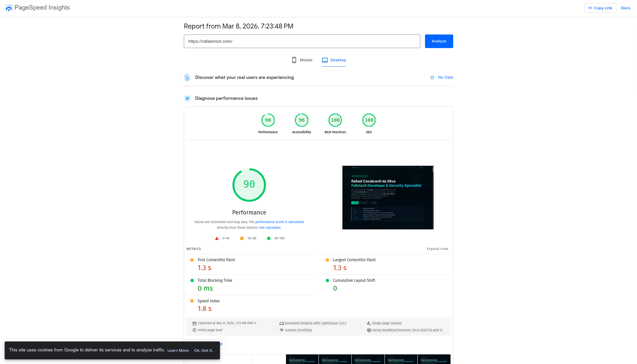
Task: Click the Desktop monitor icon
Action: [x=325, y=60]
